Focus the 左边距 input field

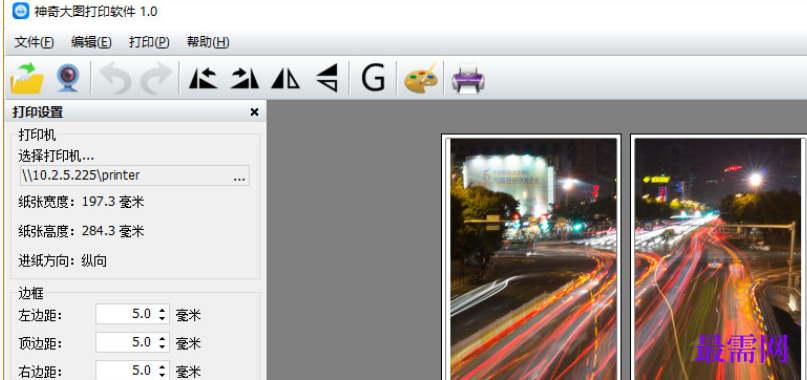click(x=132, y=314)
